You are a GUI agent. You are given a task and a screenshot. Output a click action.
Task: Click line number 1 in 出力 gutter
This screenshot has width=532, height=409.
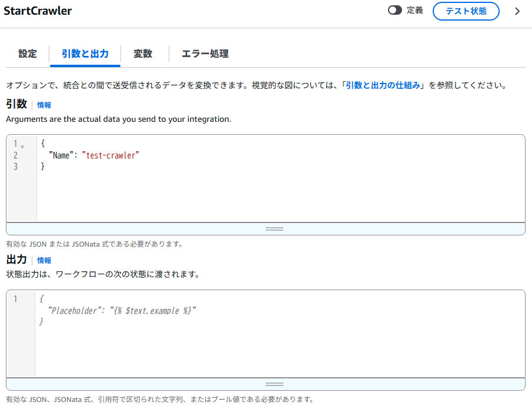click(15, 299)
